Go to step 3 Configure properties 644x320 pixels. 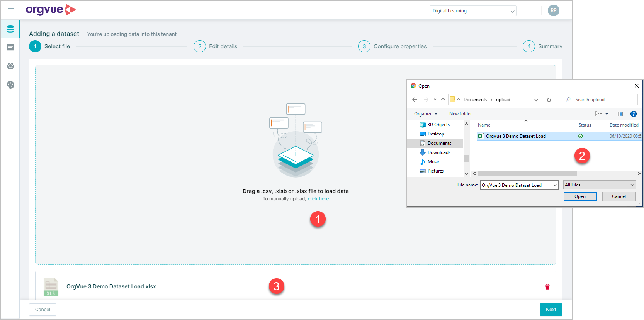392,46
